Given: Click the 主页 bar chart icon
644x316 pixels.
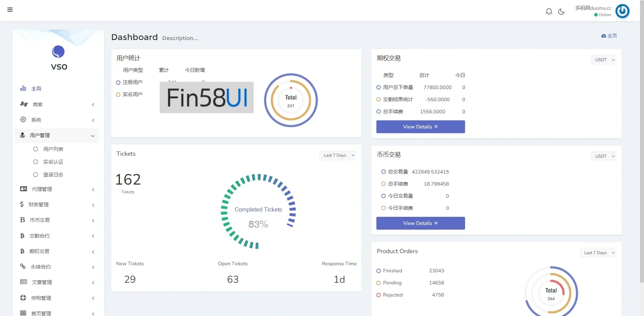Looking at the screenshot, I should [23, 88].
